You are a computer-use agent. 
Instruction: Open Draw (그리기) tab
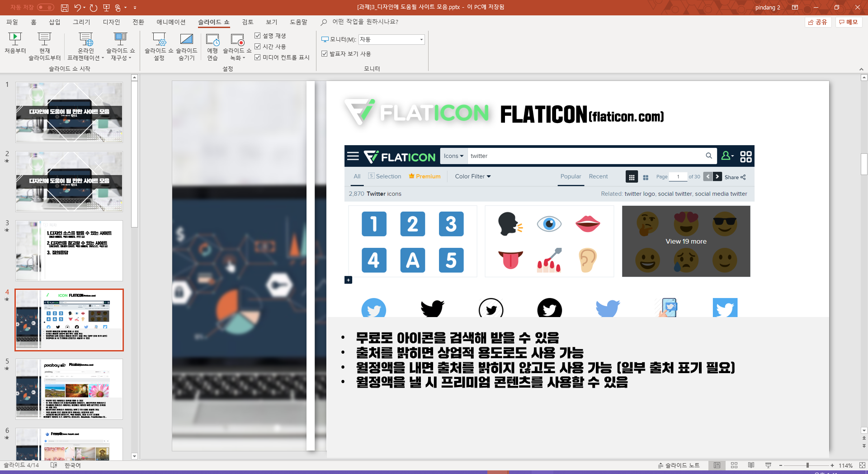tap(82, 22)
